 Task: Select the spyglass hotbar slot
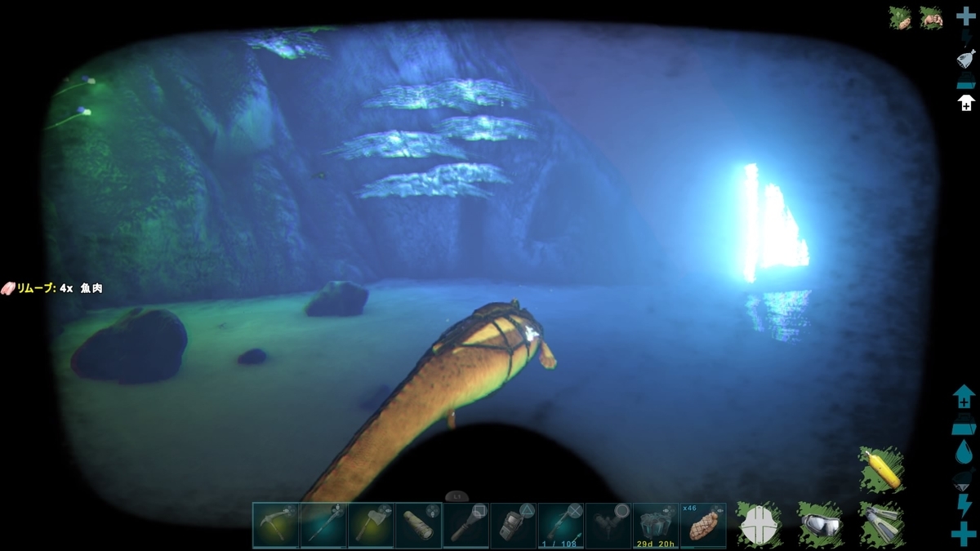[418, 525]
